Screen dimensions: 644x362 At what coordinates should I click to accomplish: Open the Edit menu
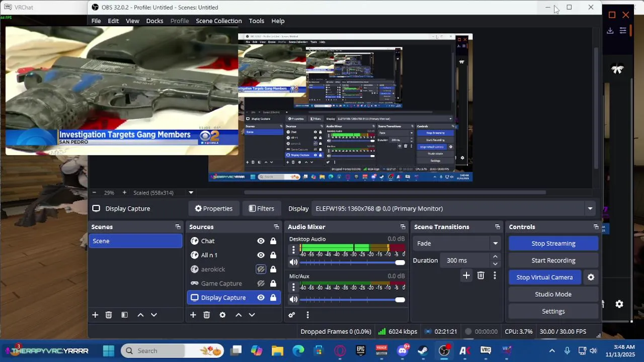click(x=113, y=21)
